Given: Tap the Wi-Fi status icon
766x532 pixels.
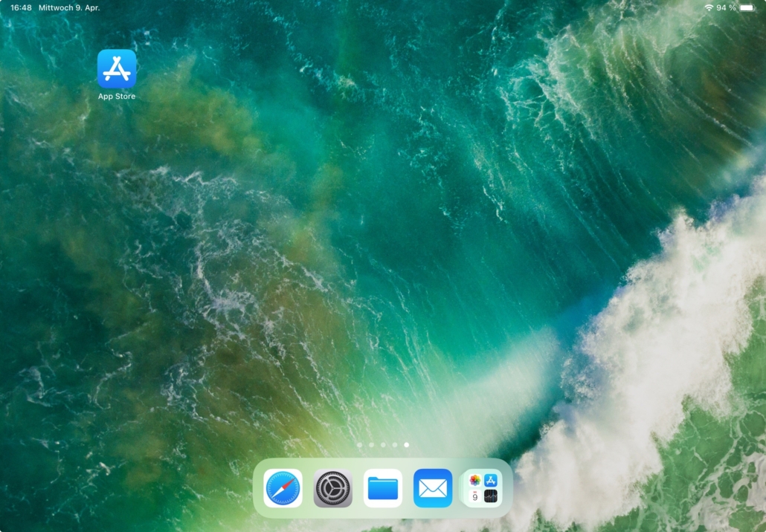Looking at the screenshot, I should 708,7.
